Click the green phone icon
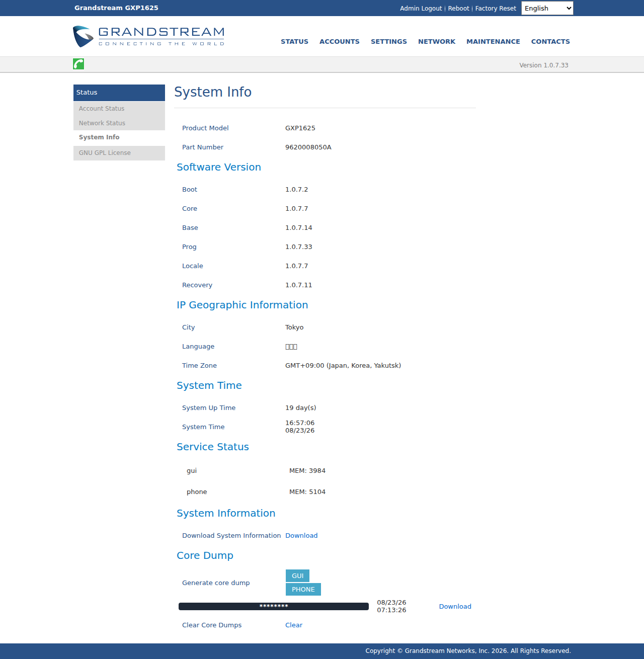Screen dimensions: 644x659 coord(78,64)
